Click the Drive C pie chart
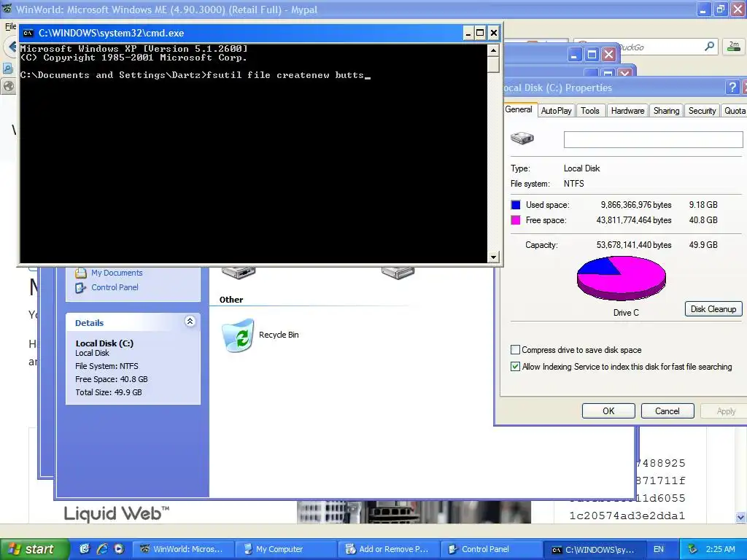This screenshot has height=560, width=747. click(x=622, y=279)
